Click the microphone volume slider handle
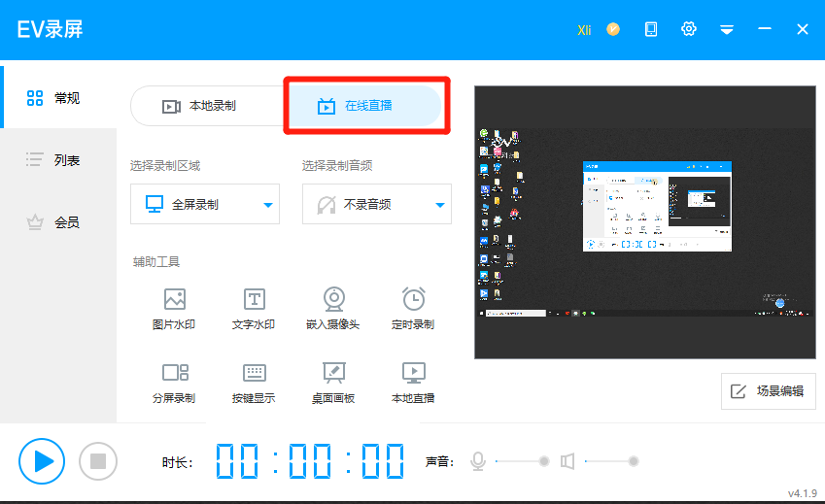The height and width of the screenshot is (504, 825). 544,461
